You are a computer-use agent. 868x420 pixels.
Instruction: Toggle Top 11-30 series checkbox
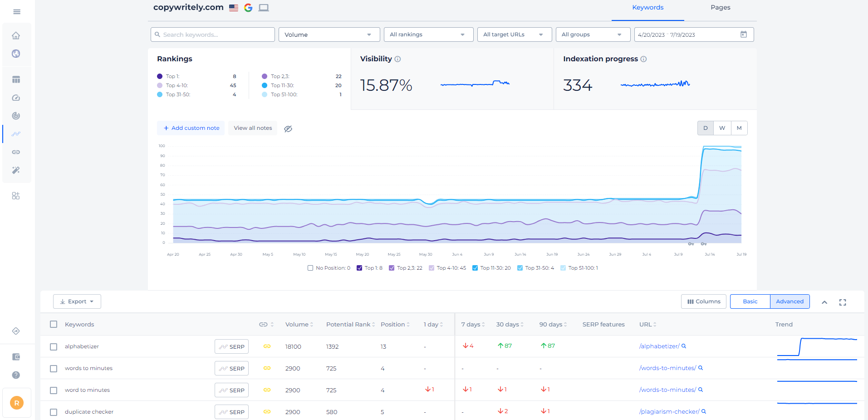tap(475, 268)
